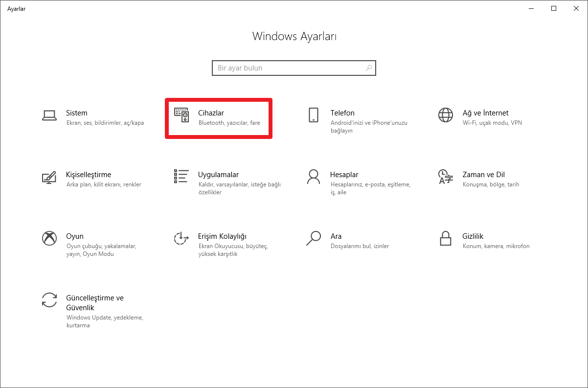The width and height of the screenshot is (588, 388).
Task: Click "Android'inizi ve iPhone'unuzu bağlayın" text
Action: [369, 127]
